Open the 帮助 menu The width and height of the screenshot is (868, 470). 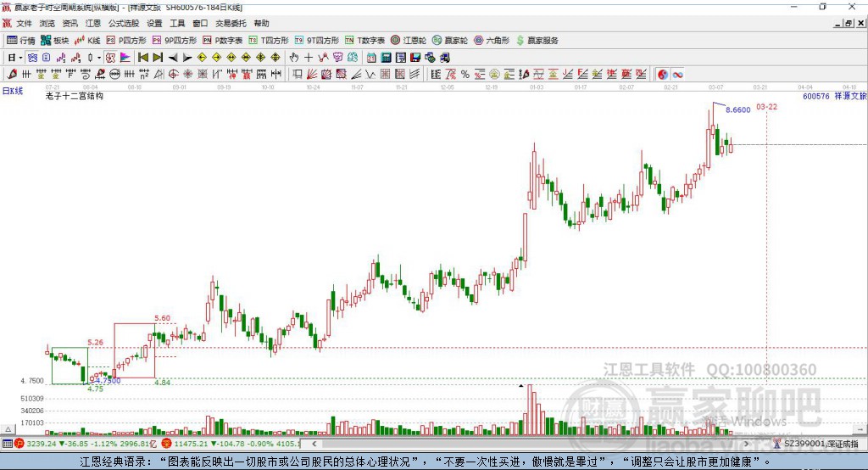click(261, 23)
